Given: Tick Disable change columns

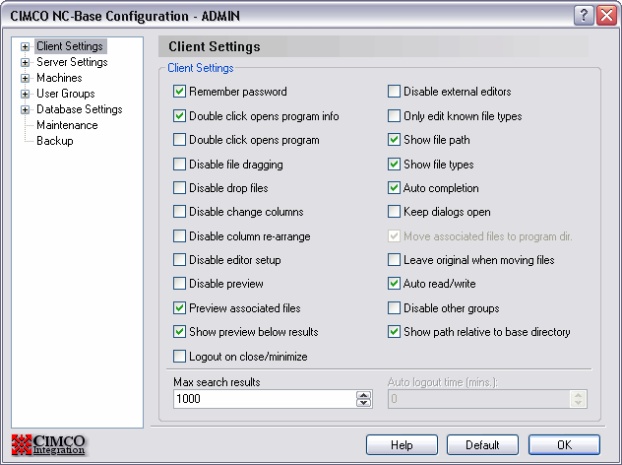Looking at the screenshot, I should [179, 212].
